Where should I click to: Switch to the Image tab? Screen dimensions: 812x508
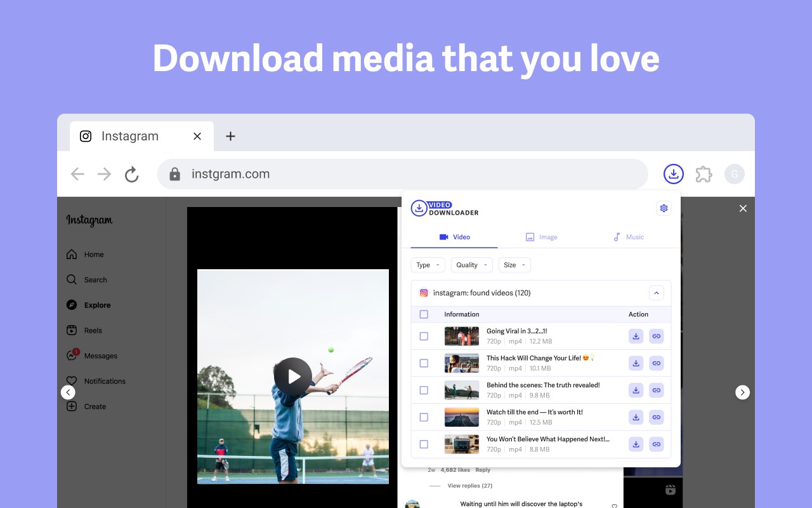pyautogui.click(x=541, y=236)
